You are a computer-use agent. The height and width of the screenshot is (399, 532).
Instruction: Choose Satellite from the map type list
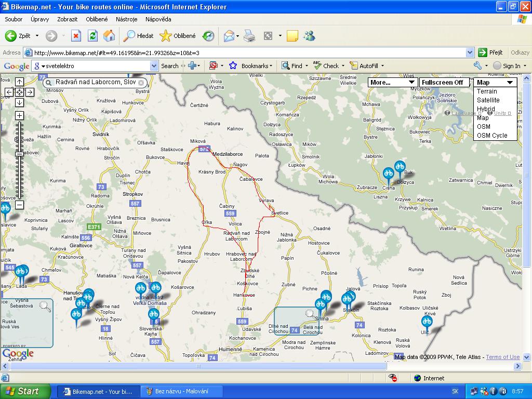coord(488,100)
